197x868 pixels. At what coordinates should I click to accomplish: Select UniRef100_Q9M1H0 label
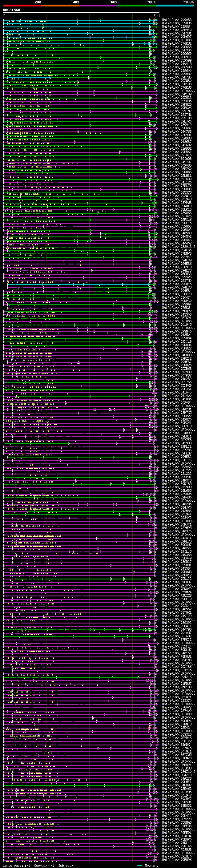tap(177, 84)
